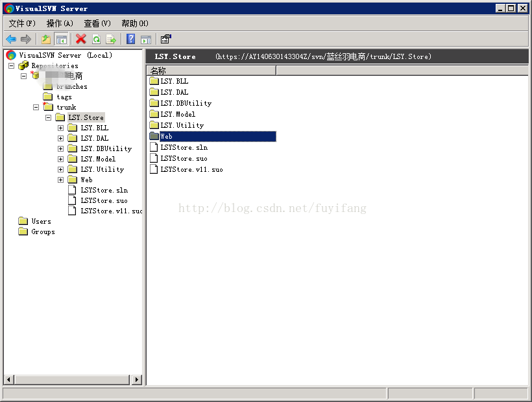
Task: Select LSY.Utility folder in right list
Action: click(x=176, y=125)
